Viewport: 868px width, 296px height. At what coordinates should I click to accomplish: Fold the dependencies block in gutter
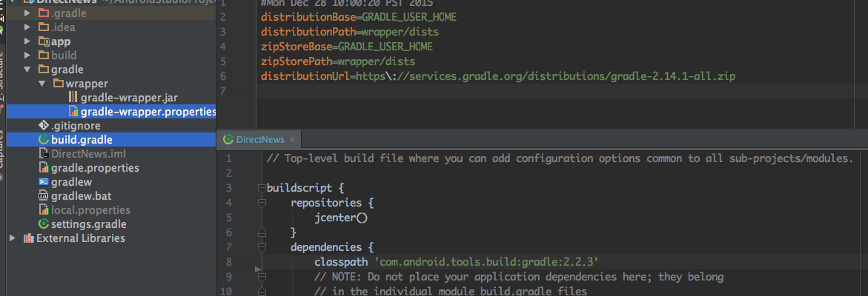click(262, 247)
